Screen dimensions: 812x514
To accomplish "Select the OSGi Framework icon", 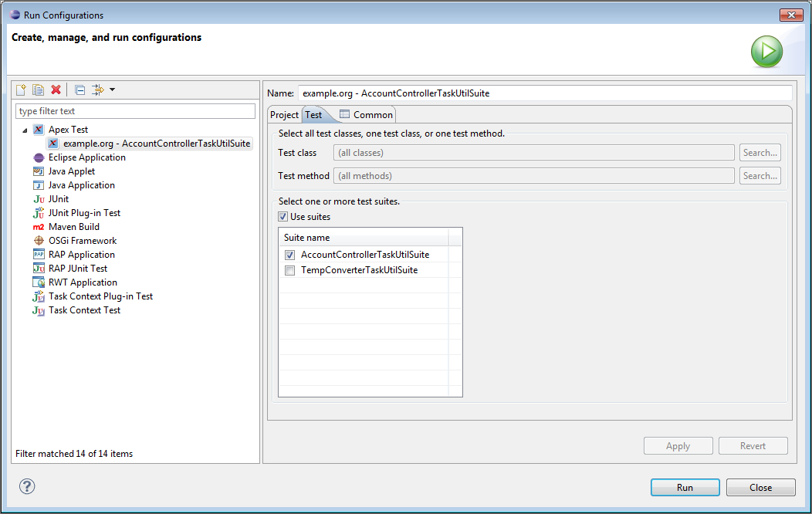I will [x=39, y=241].
